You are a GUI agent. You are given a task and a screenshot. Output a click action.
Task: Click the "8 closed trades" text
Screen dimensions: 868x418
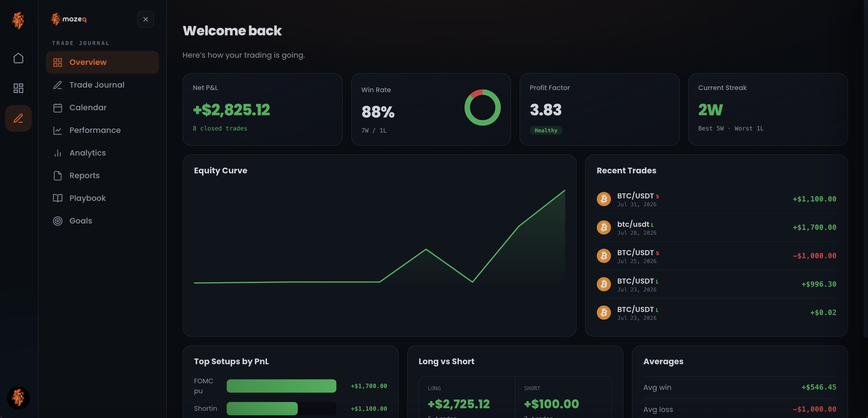click(x=220, y=128)
